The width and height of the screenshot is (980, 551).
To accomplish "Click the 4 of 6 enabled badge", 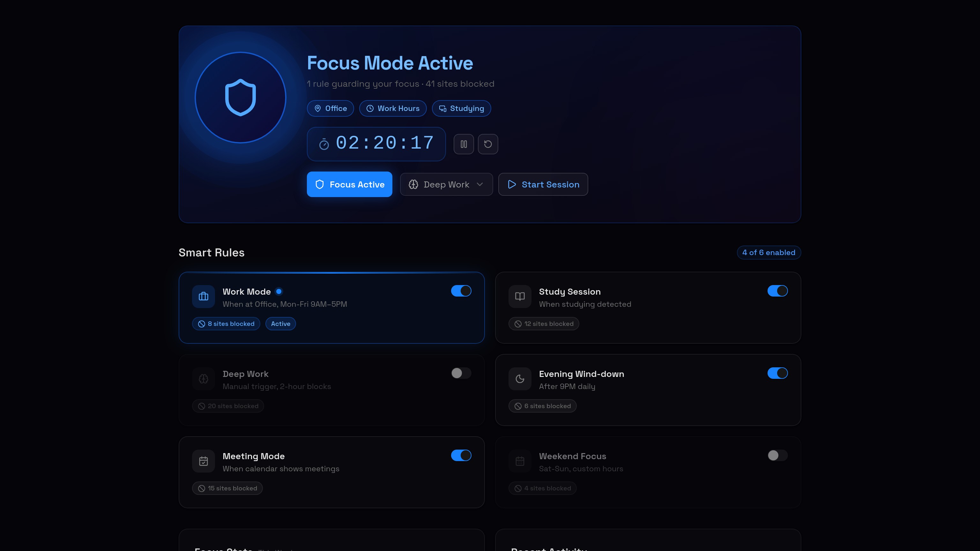I will (x=768, y=253).
